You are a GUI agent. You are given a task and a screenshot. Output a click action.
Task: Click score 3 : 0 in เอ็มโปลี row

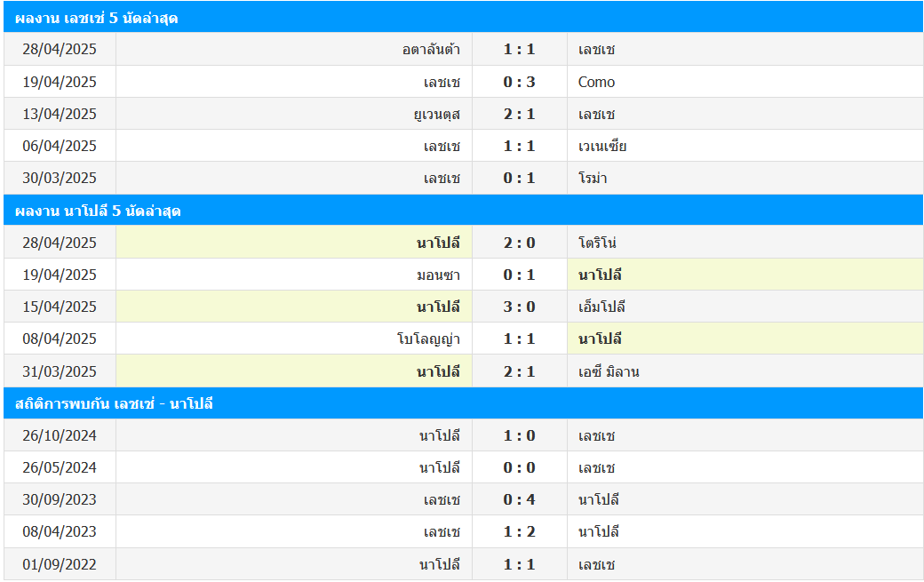(519, 307)
